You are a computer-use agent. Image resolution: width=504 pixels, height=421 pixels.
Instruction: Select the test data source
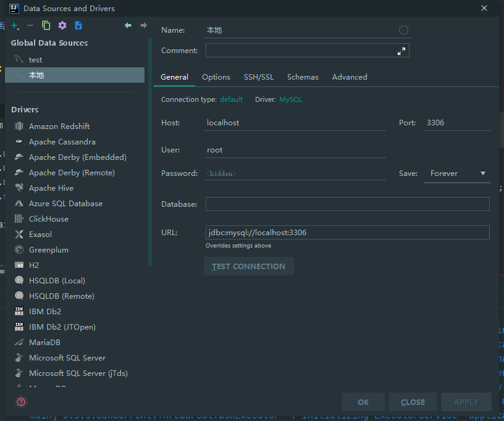[35, 59]
